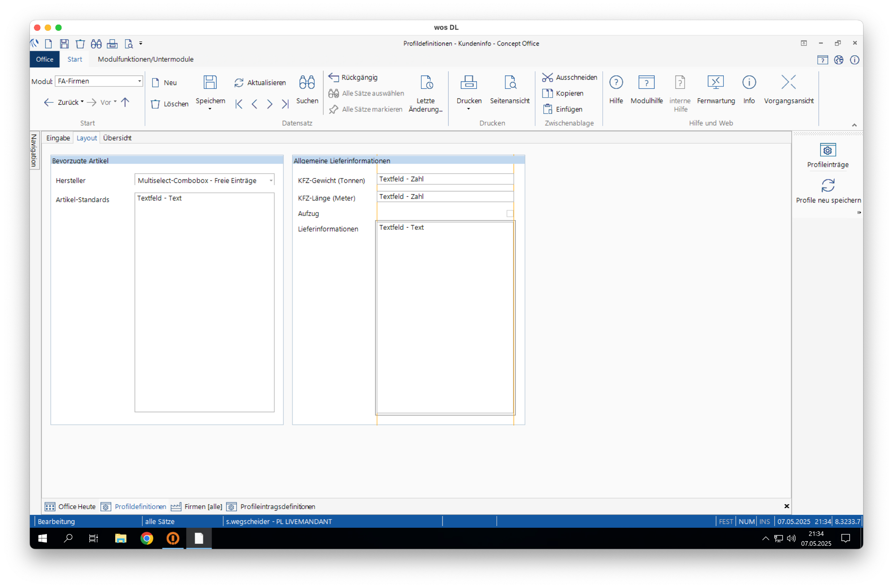The height and width of the screenshot is (588, 893).
Task: Click the KFZ-Gewicht (Tonnen) number field
Action: coord(445,179)
